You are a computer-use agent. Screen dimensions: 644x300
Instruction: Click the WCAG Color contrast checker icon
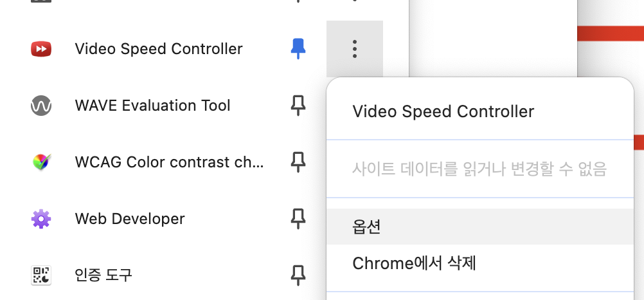tap(41, 162)
